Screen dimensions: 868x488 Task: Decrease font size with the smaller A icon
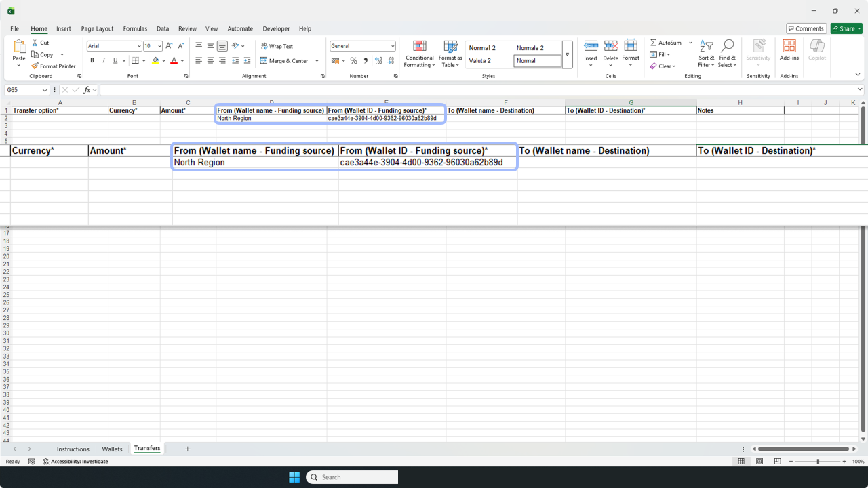pyautogui.click(x=181, y=46)
